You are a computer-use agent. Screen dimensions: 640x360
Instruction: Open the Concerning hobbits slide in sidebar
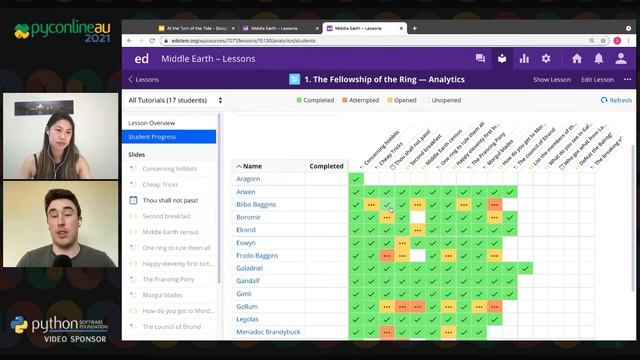click(x=169, y=169)
